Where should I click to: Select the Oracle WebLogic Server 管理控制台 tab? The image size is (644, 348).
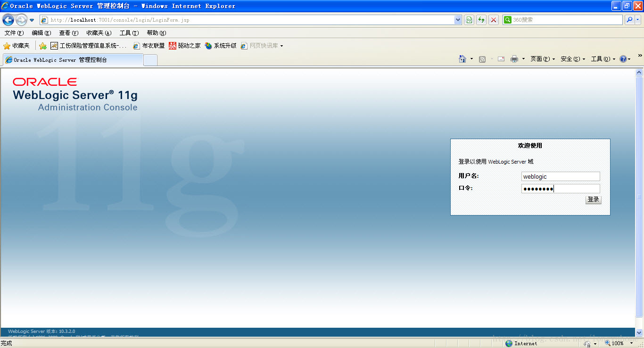pos(73,60)
